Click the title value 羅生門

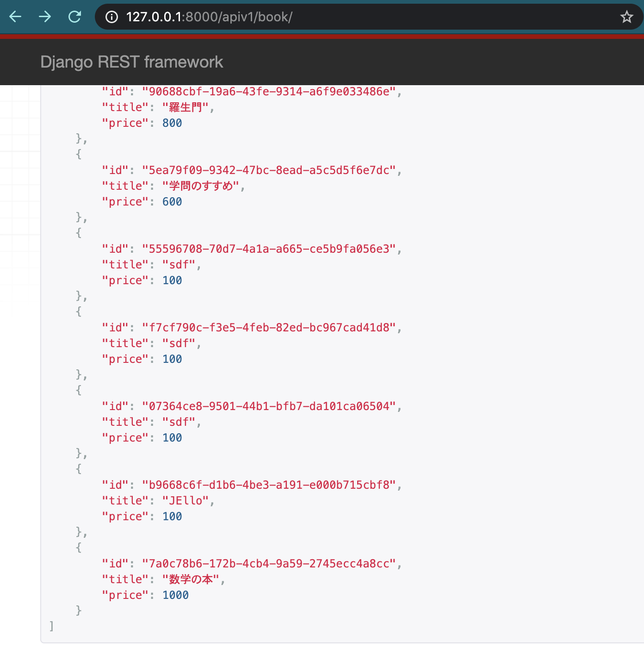pyautogui.click(x=186, y=107)
